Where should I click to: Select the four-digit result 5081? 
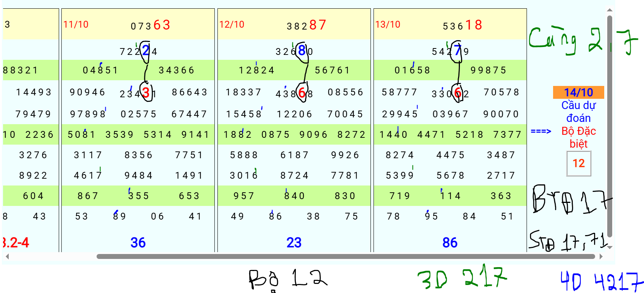tap(81, 135)
